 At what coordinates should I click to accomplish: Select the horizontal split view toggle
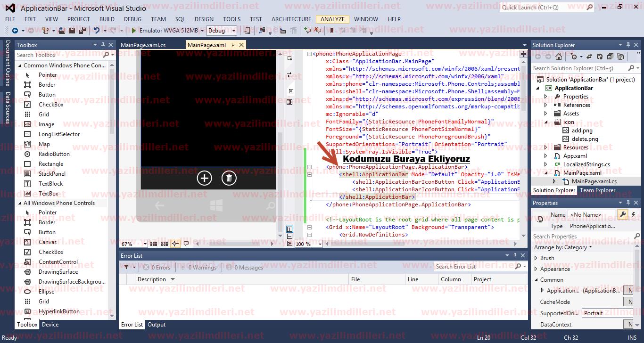289,237
